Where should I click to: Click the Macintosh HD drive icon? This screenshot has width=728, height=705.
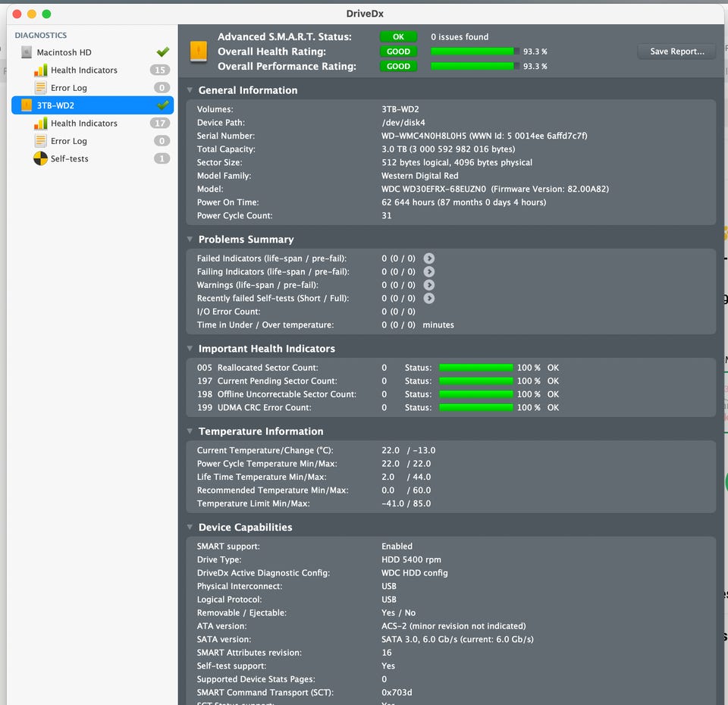(27, 52)
